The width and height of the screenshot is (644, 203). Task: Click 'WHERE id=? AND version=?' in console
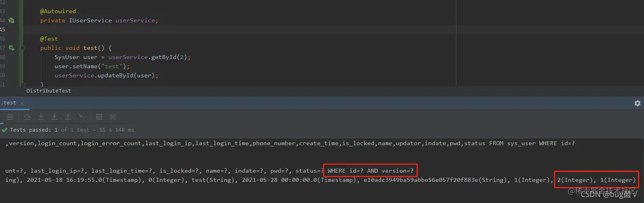point(371,171)
